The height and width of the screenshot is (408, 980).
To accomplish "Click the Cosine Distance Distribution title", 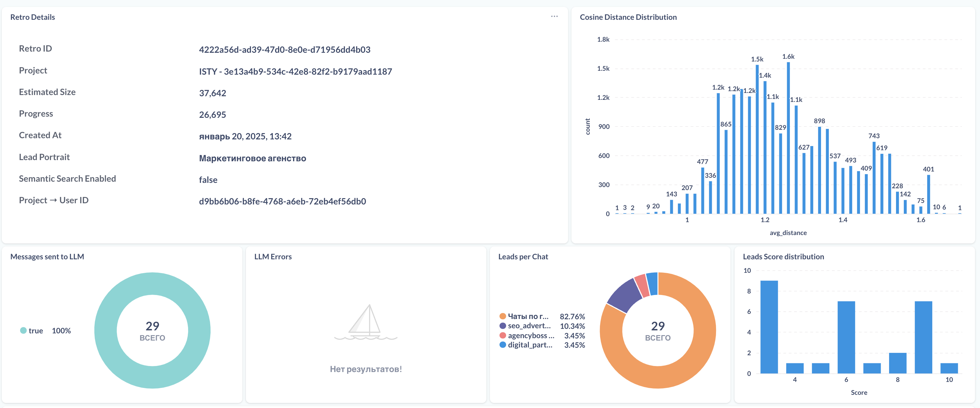I will [628, 17].
